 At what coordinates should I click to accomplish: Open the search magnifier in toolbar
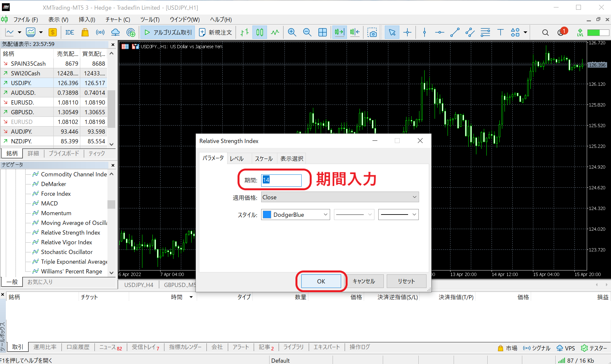tap(545, 32)
